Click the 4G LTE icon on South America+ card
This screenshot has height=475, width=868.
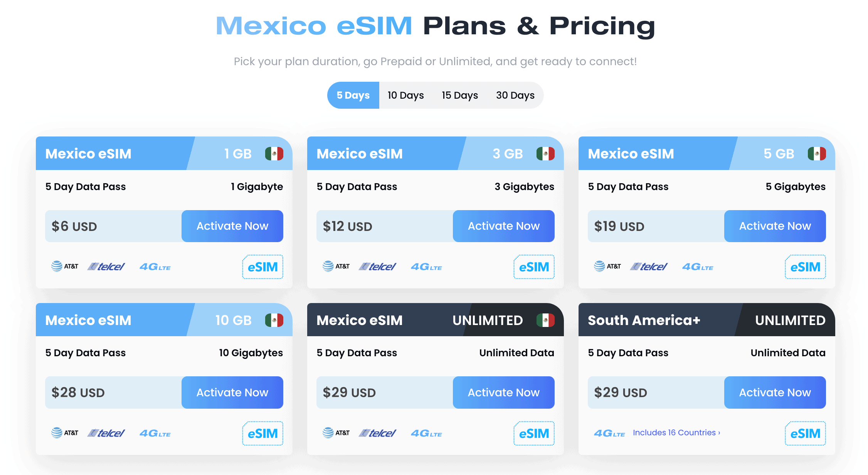(609, 433)
